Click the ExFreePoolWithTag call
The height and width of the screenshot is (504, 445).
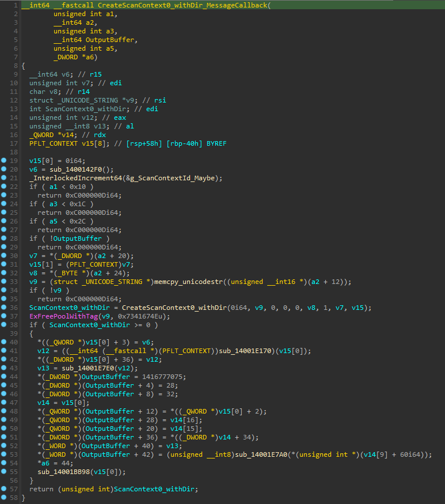(x=64, y=316)
